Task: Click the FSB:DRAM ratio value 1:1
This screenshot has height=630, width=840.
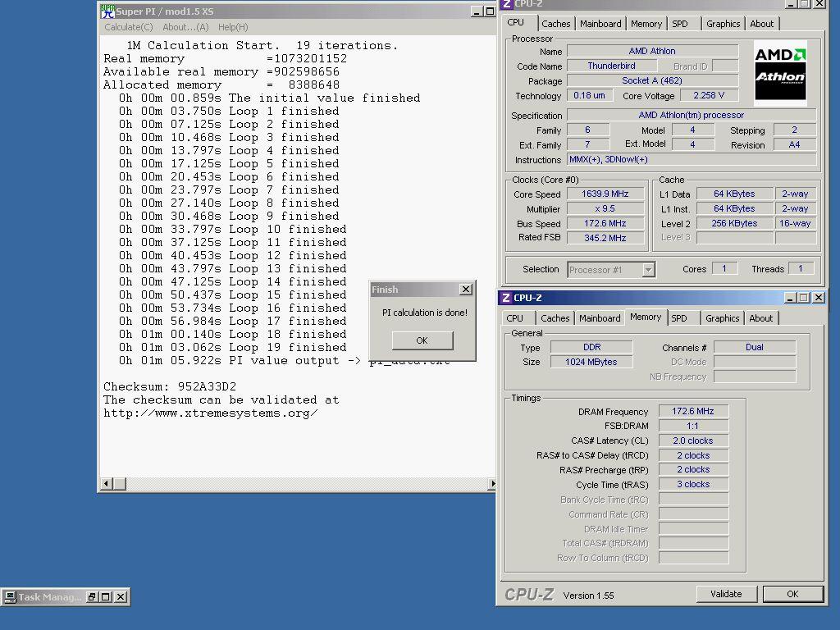Action: pyautogui.click(x=693, y=426)
